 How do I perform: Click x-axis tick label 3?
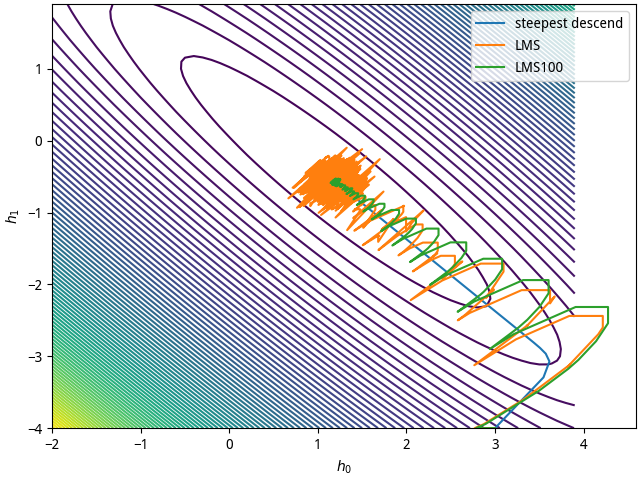pyautogui.click(x=496, y=444)
